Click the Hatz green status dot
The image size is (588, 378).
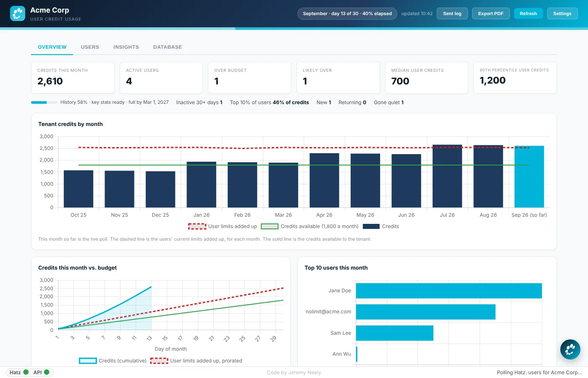[26, 372]
